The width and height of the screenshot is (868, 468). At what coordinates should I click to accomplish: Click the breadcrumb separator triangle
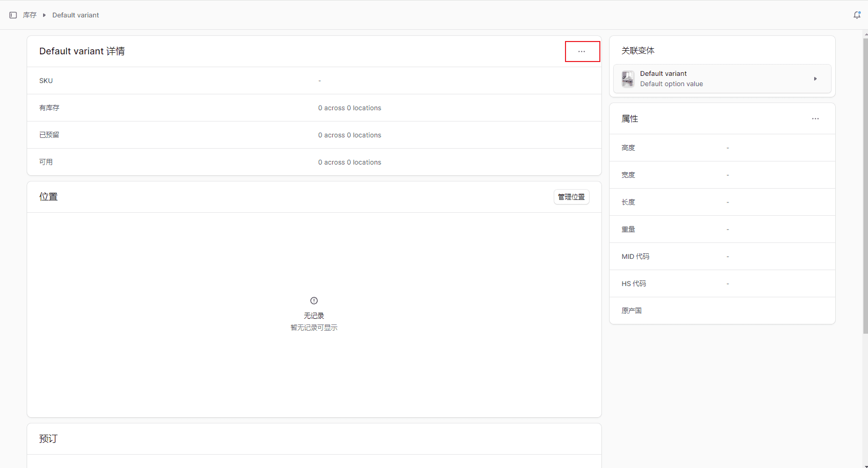45,15
